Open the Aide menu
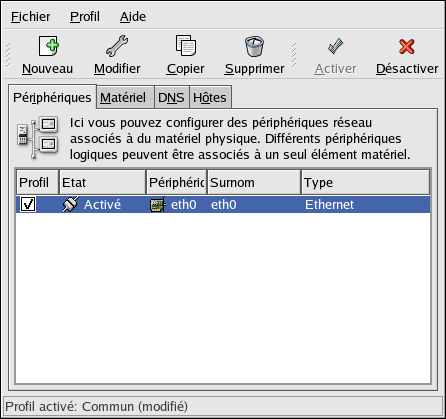The height and width of the screenshot is (419, 446). coord(133,16)
